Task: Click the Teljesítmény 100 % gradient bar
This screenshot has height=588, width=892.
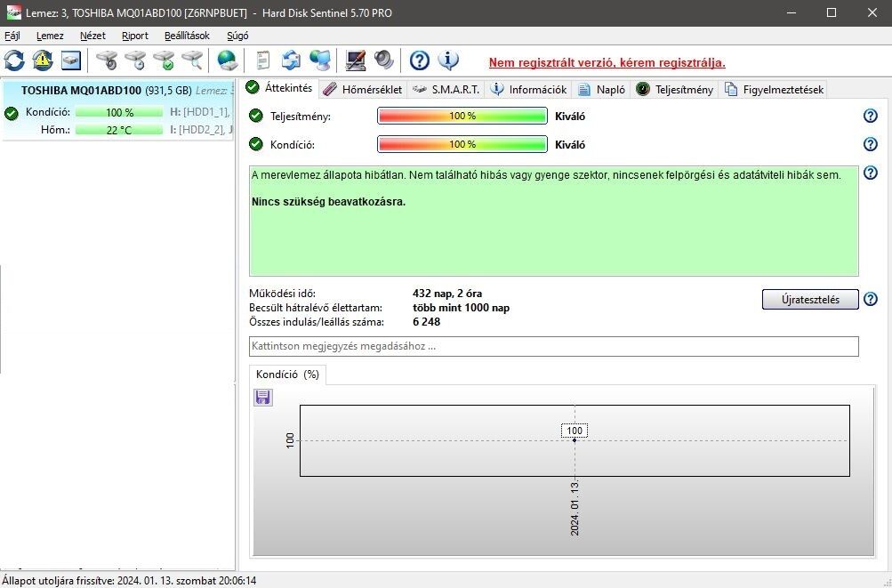Action: (x=462, y=117)
